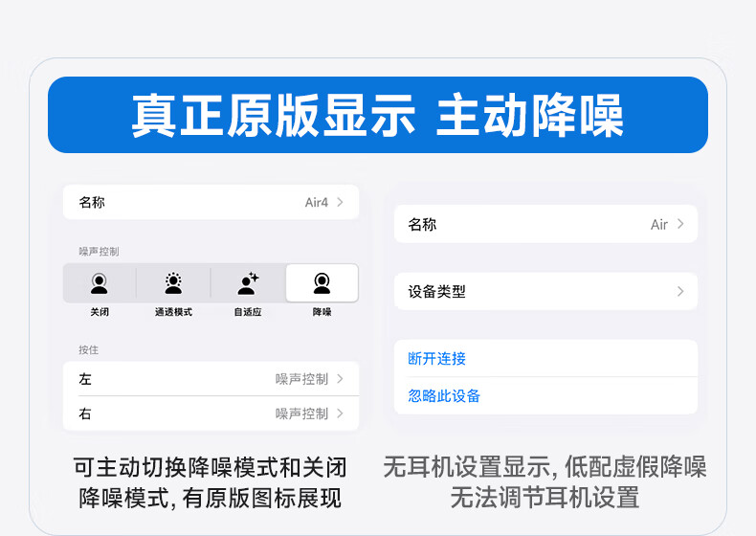Click the 名称 label beside Air4
The width and height of the screenshot is (756, 536).
[x=92, y=202]
